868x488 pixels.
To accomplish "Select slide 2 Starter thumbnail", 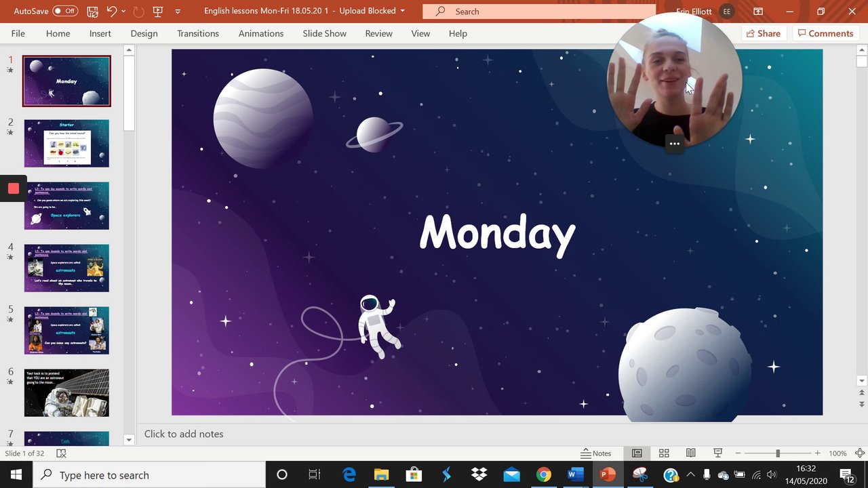I will 66,143.
